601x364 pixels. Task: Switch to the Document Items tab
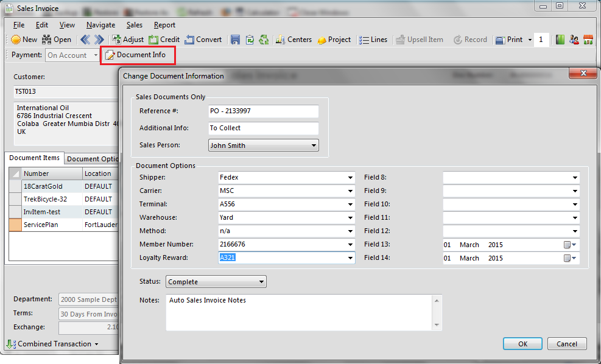point(35,158)
